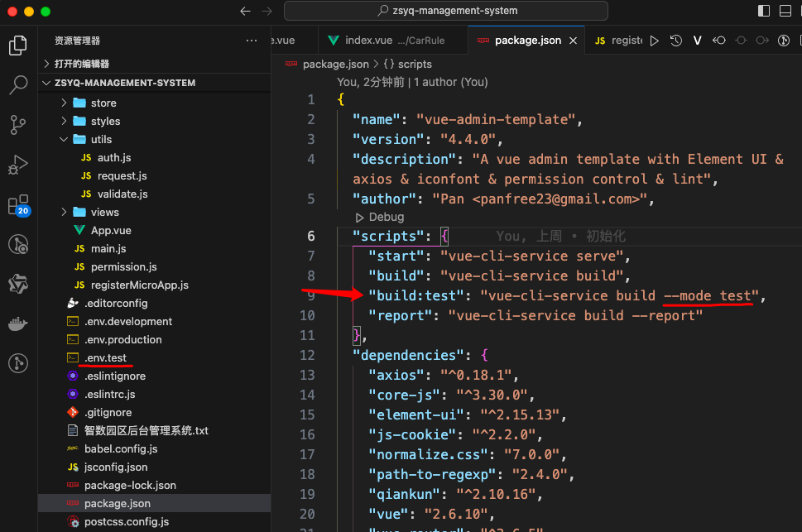
Task: Click the "version" line in editor
Action: 428,139
